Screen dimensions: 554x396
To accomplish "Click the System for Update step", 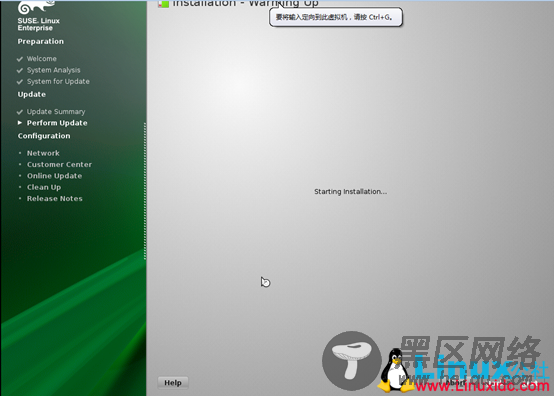I will [58, 81].
